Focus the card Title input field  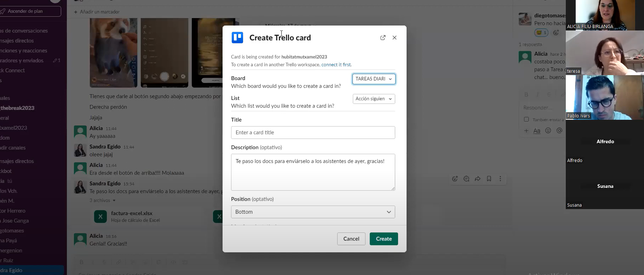click(313, 133)
